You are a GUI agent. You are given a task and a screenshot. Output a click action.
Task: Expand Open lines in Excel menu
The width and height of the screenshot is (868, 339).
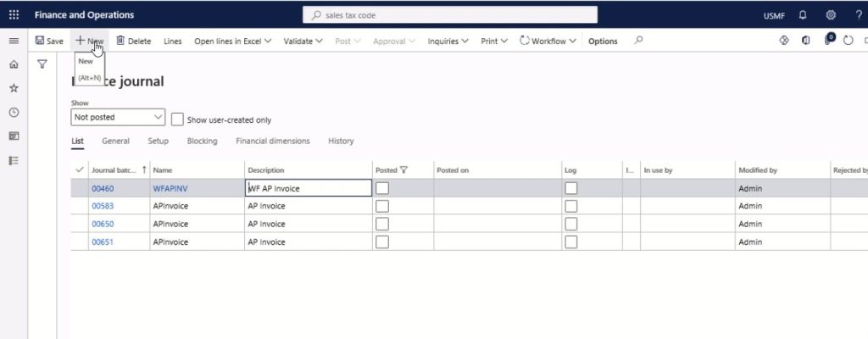232,41
